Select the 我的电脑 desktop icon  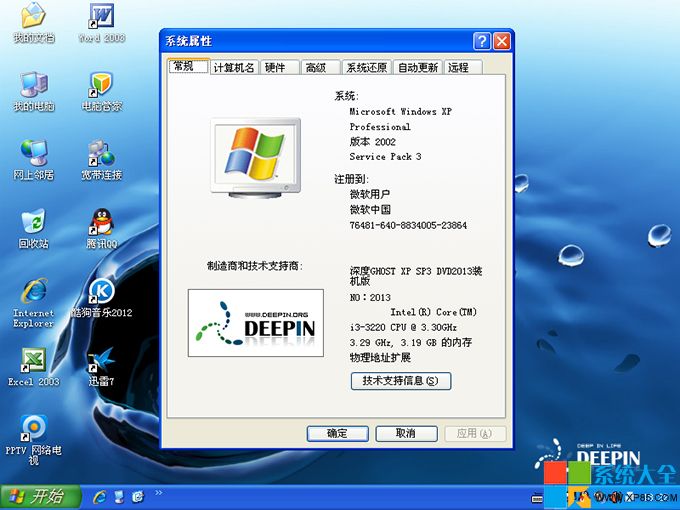pyautogui.click(x=33, y=91)
